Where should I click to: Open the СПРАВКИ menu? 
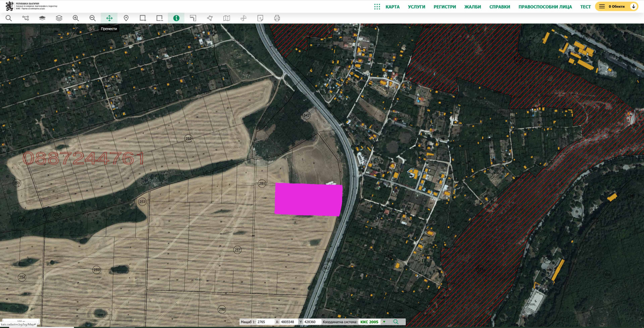[500, 7]
